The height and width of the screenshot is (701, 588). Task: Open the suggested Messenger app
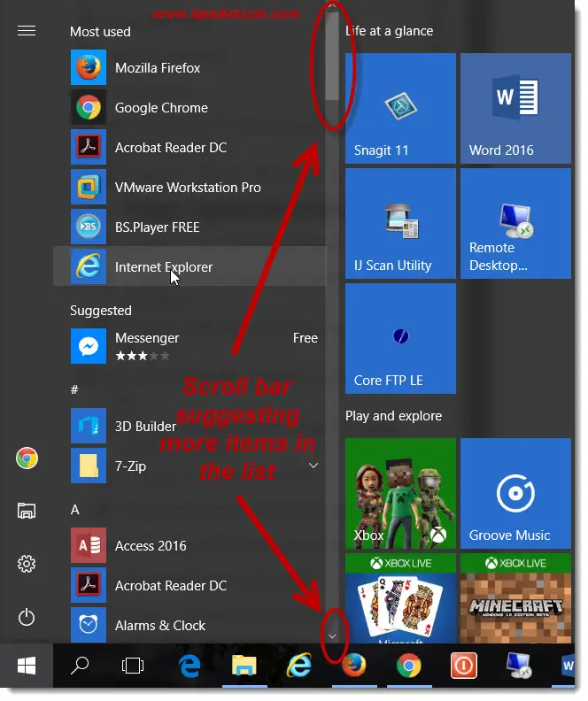[x=190, y=346]
